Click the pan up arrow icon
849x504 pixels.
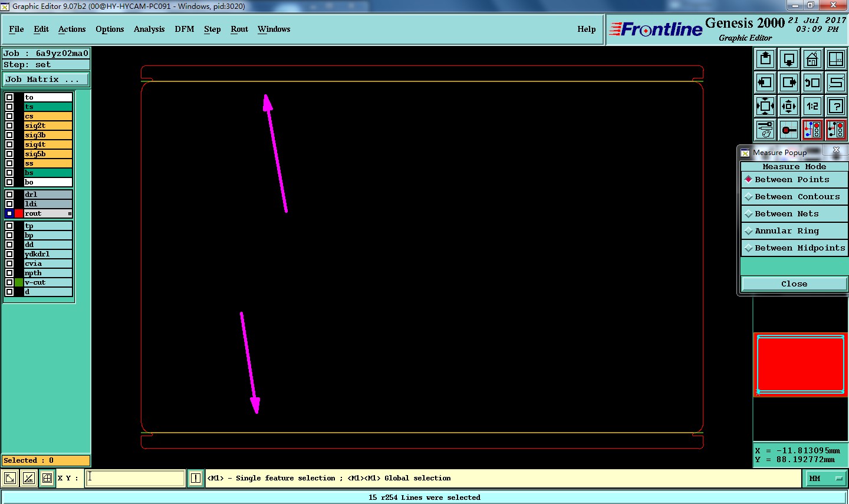765,59
